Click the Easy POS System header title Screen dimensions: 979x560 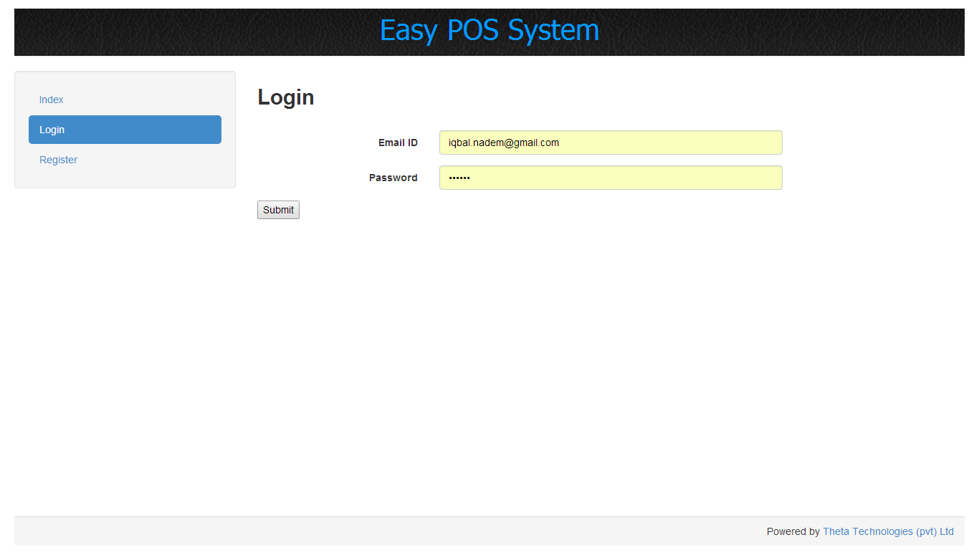point(489,30)
